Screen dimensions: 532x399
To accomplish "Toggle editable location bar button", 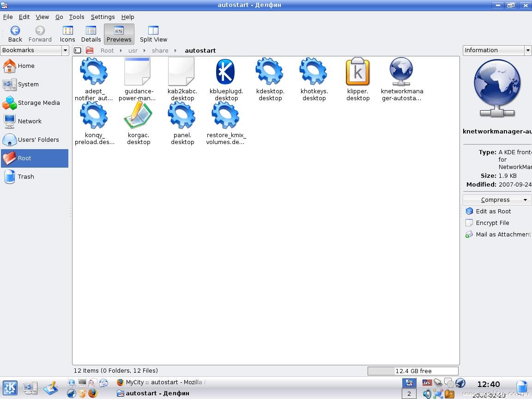I will click(x=78, y=50).
